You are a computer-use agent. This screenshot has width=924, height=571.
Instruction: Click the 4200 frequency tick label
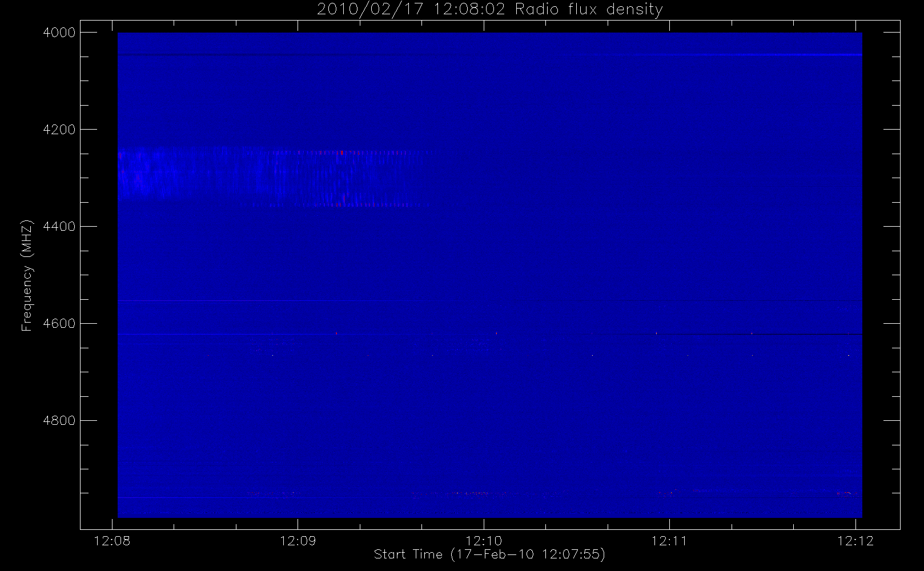59,130
